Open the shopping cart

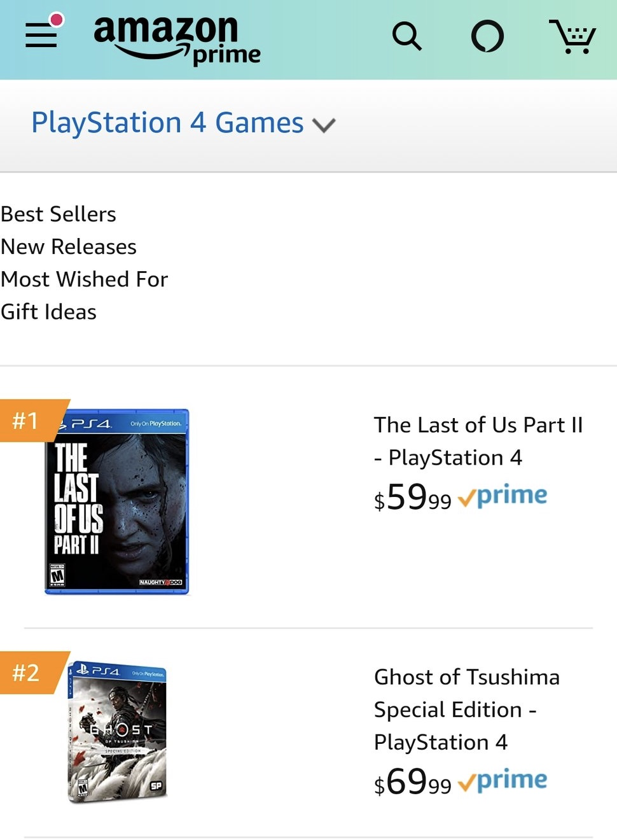pos(572,36)
